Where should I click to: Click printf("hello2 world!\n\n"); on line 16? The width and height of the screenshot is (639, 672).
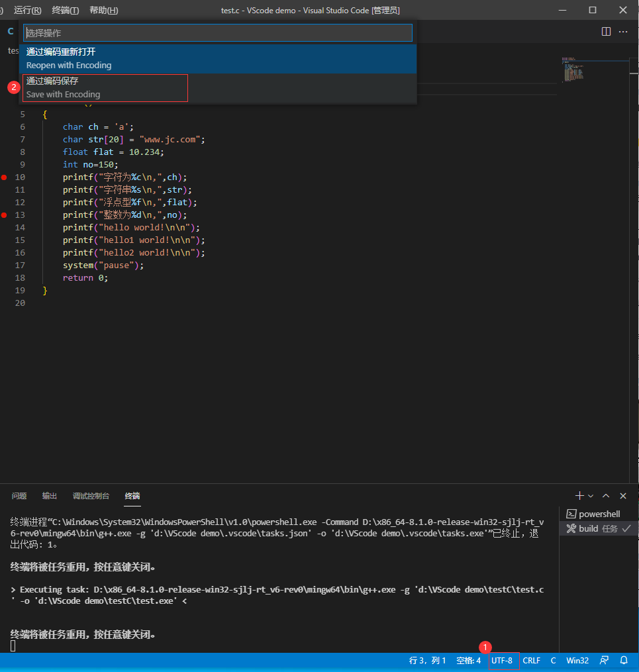134,253
